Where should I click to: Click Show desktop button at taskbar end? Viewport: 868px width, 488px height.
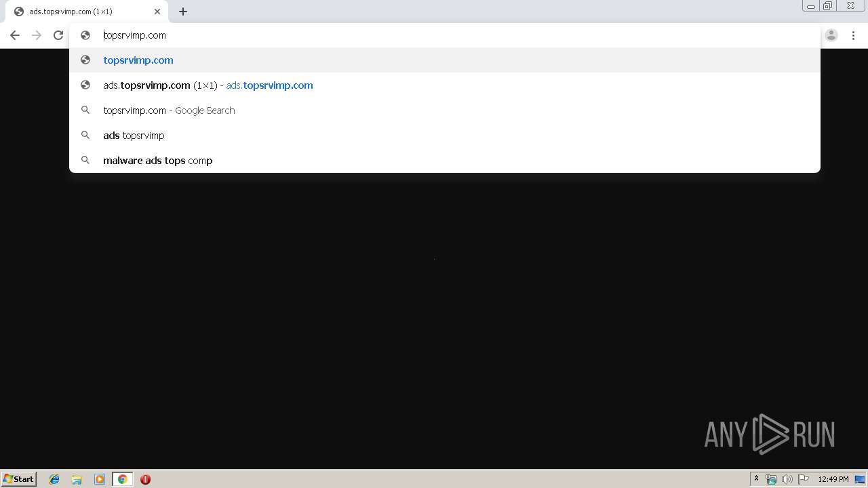(x=860, y=479)
